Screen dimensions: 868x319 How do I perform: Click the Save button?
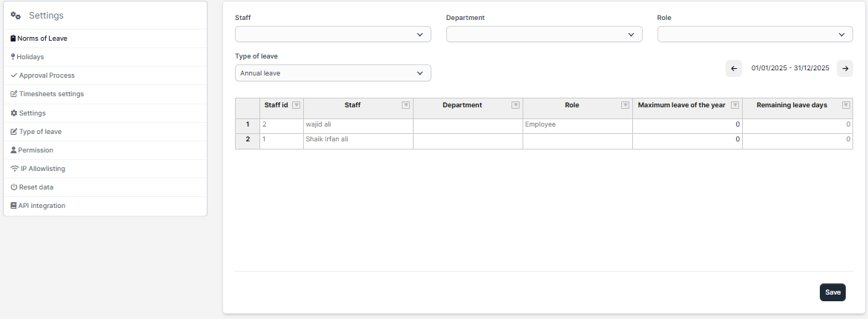coord(832,292)
